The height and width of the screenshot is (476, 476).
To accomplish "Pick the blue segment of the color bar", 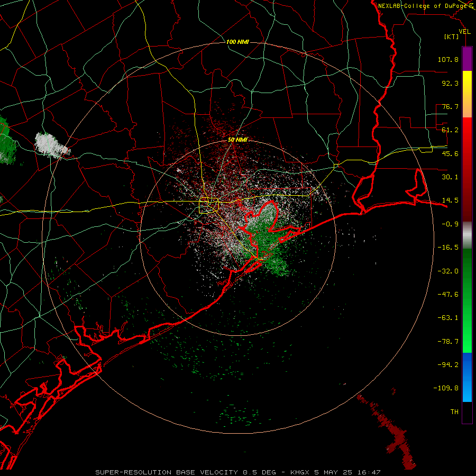I will [467, 377].
